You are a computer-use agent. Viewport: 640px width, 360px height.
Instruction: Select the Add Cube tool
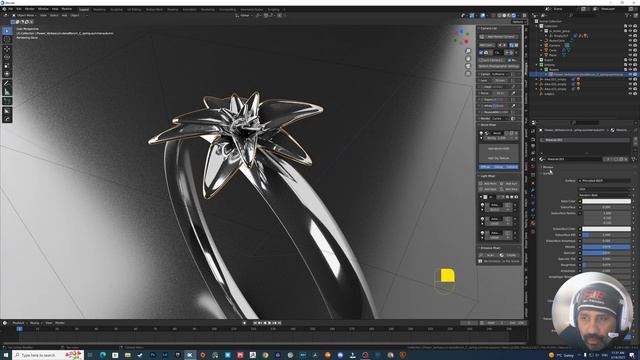(x=7, y=101)
